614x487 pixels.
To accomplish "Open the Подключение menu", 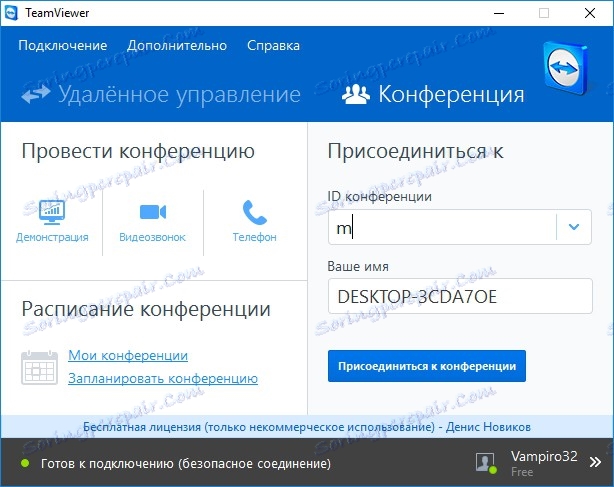I will (x=63, y=46).
